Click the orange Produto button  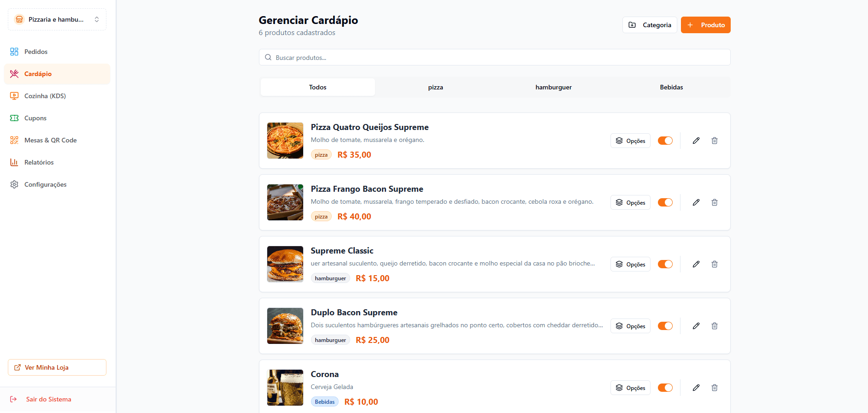click(705, 25)
